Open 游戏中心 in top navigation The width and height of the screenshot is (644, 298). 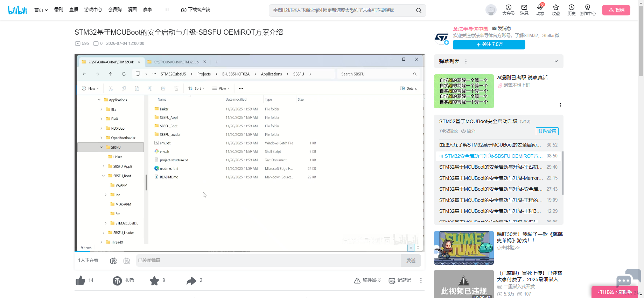[93, 10]
